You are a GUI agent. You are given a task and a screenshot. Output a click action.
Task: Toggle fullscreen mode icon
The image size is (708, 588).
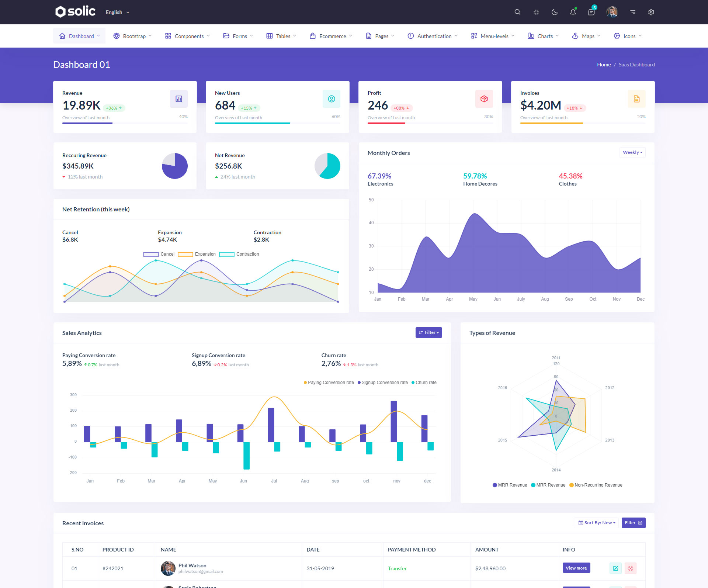[536, 12]
